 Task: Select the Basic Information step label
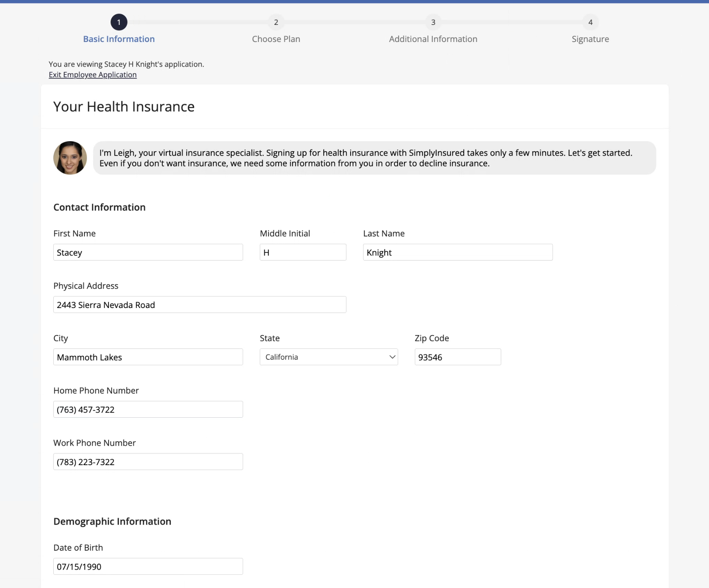(119, 39)
